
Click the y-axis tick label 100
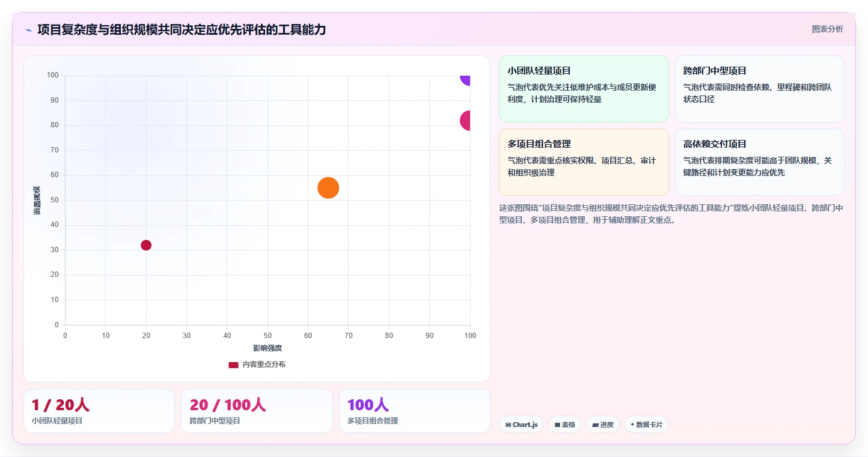(53, 75)
